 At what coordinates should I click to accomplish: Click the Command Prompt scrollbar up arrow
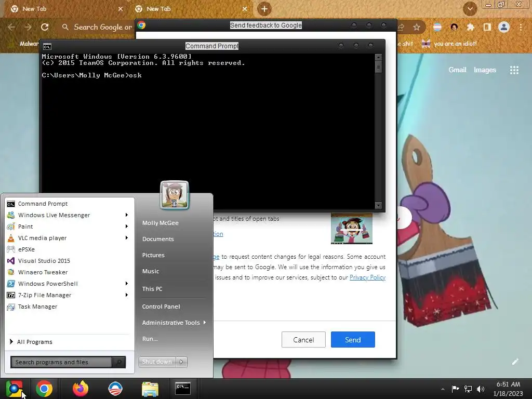click(378, 57)
